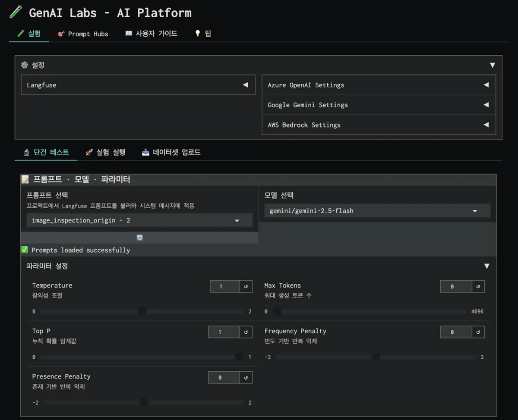Collapse the 파라미터 설정 section

(486, 266)
